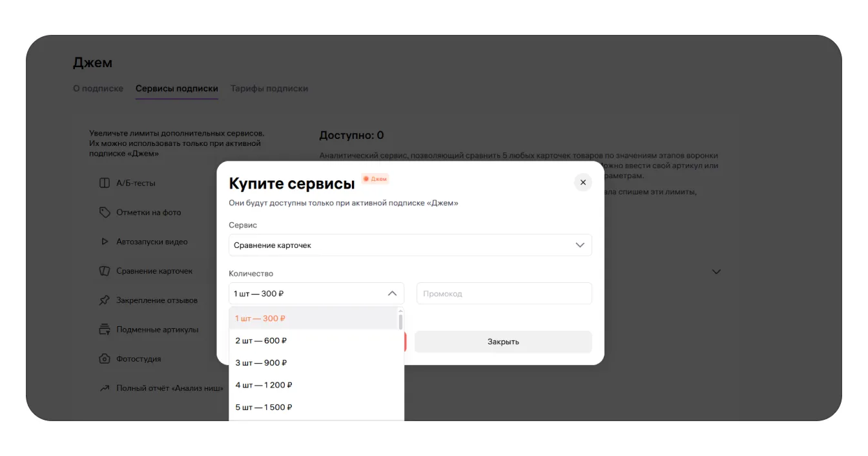868x456 pixels.
Task: Click the Отметки на фото tag icon
Action: [x=105, y=212]
